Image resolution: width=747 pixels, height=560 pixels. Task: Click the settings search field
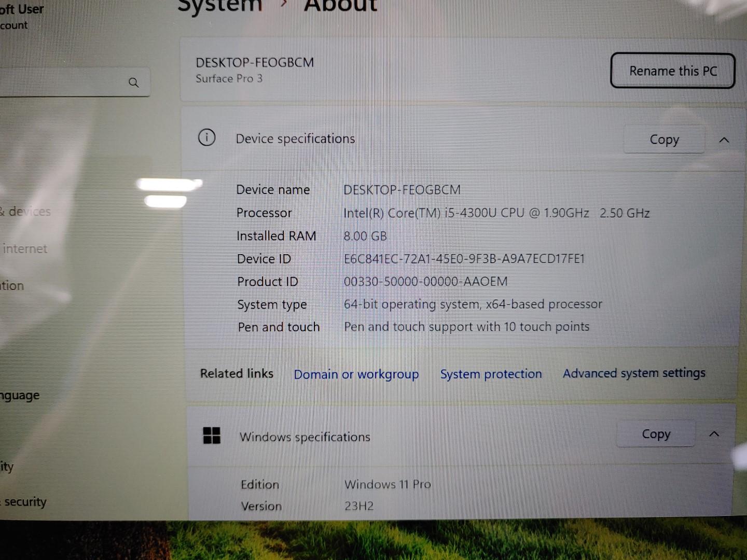pos(75,82)
